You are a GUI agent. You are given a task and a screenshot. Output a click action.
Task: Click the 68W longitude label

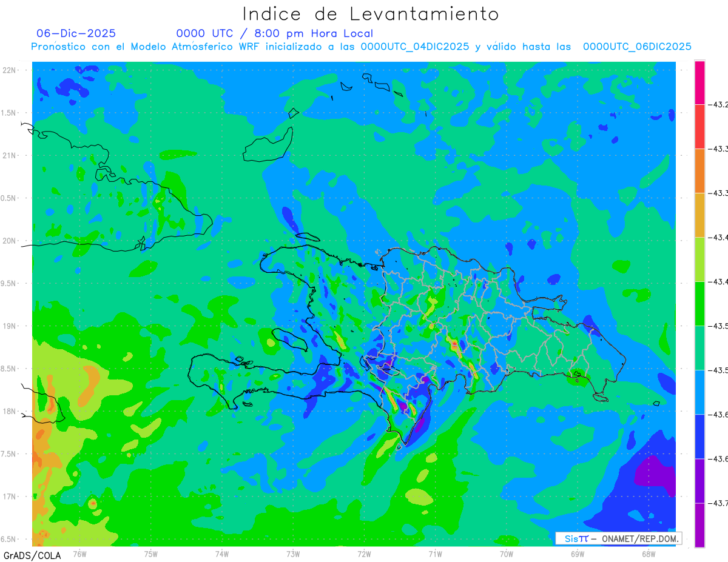[x=648, y=554]
